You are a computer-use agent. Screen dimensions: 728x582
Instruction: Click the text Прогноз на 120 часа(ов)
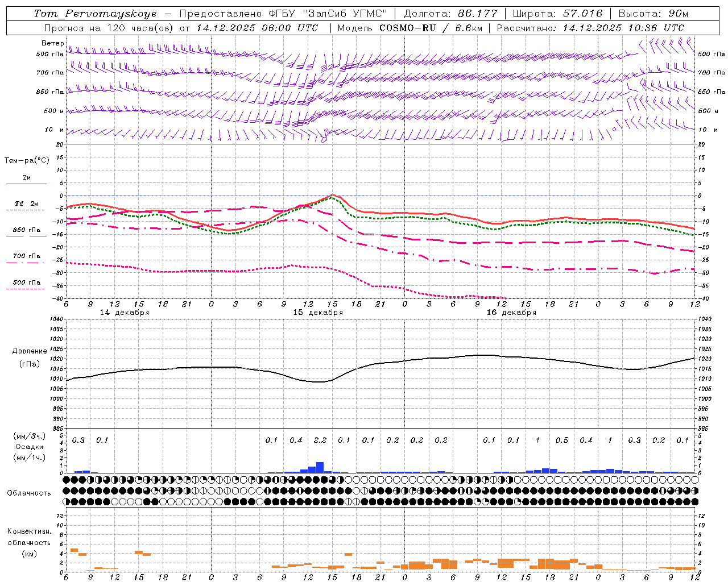[x=109, y=28]
